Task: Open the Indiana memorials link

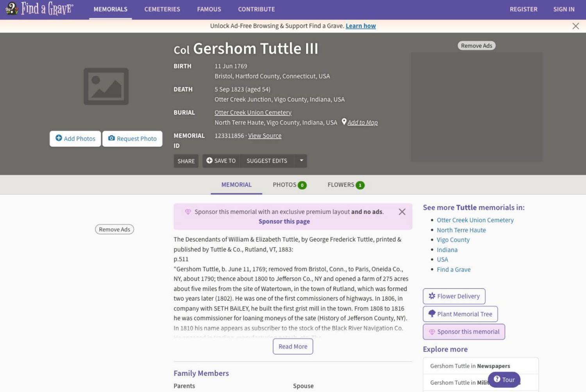Action: tap(447, 250)
